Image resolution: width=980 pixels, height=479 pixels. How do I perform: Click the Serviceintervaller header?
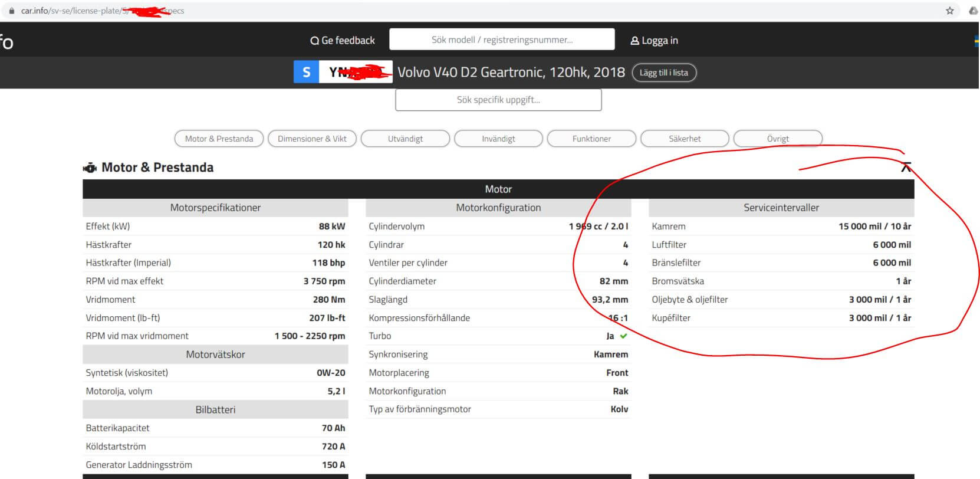781,208
